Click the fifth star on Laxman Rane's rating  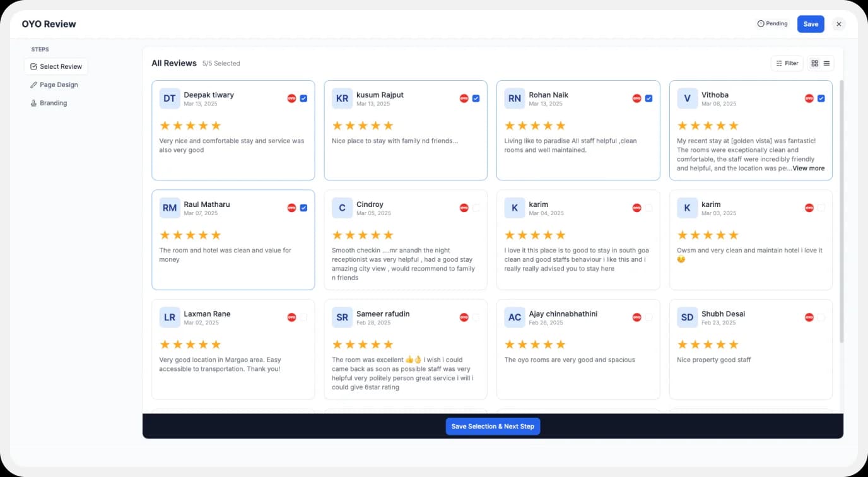click(218, 344)
